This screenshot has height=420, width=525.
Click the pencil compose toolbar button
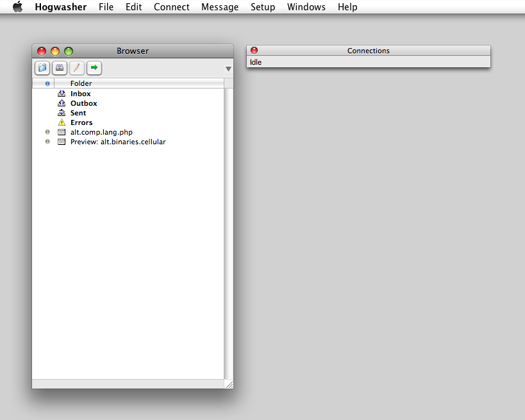point(77,68)
